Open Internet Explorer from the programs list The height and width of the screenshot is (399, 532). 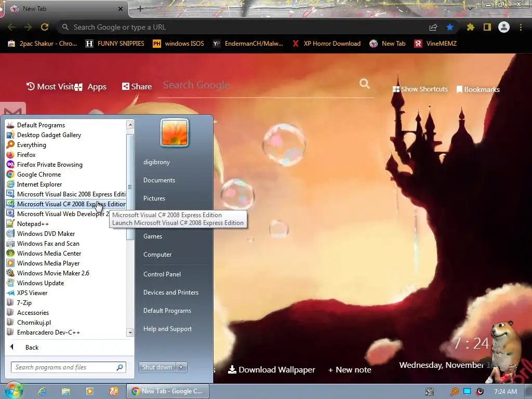[x=66, y=184]
